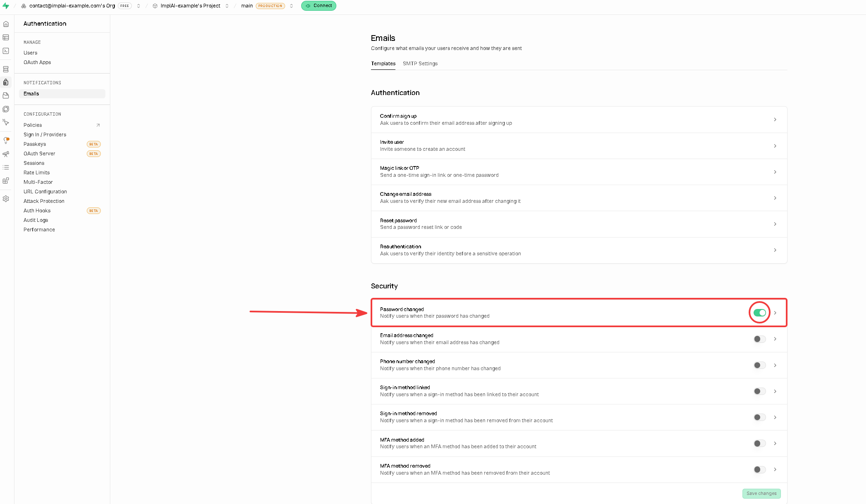866x504 pixels.
Task: Click the Supabase logo
Action: click(x=6, y=6)
